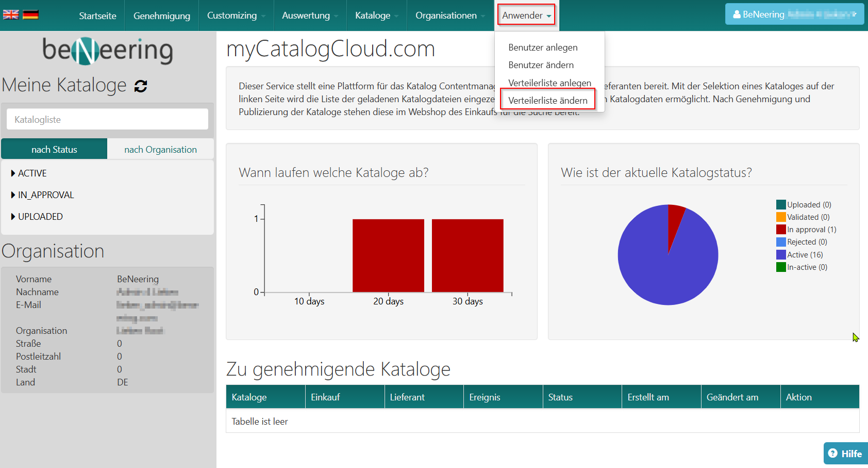This screenshot has height=468, width=868.
Task: Switch to the nach Organisation tab
Action: pyautogui.click(x=160, y=150)
